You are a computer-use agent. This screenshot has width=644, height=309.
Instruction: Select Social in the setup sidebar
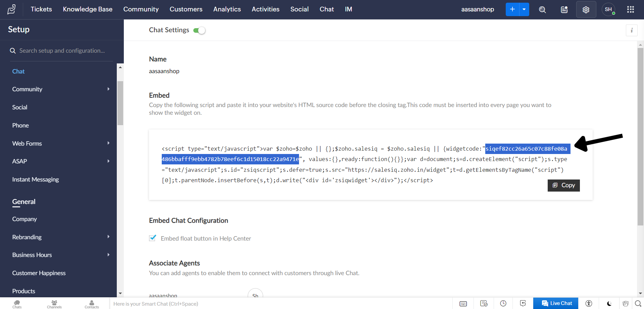(x=20, y=107)
